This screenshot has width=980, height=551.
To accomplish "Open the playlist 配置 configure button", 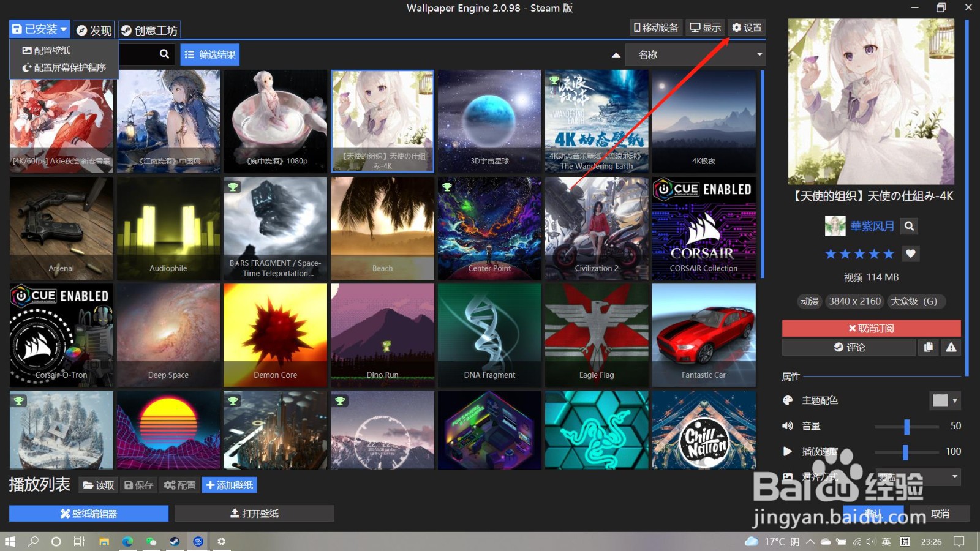I will (x=179, y=485).
